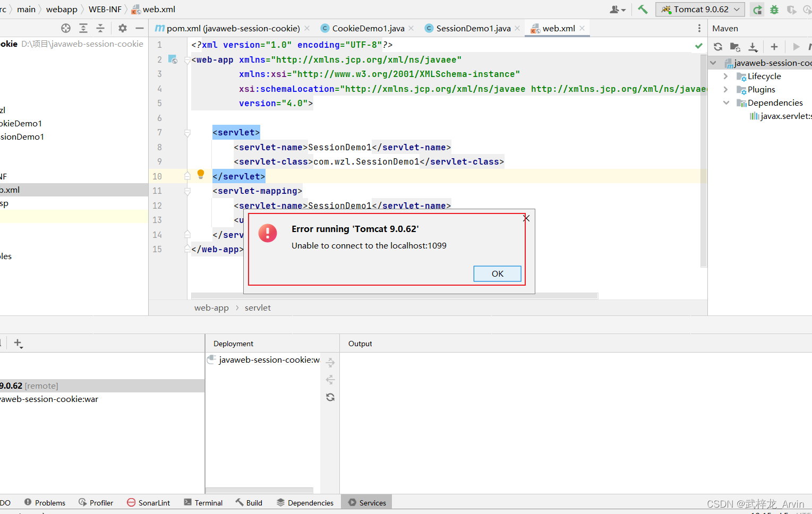Viewport: 812px width, 514px height.
Task: Open the Tomcat 9.0.62 run configuration dropdown
Action: point(700,10)
